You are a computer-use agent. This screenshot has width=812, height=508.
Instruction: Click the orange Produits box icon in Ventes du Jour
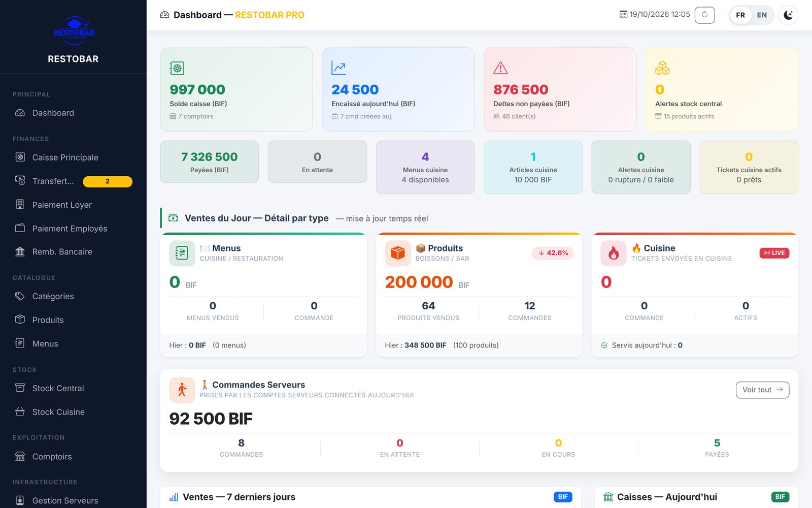398,253
